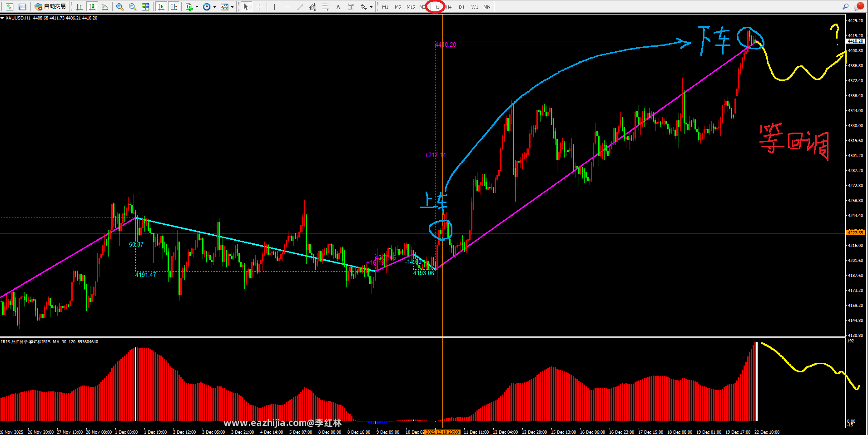Tile chart windows icon
Viewport: 868px width, 435px height.
coord(145,7)
